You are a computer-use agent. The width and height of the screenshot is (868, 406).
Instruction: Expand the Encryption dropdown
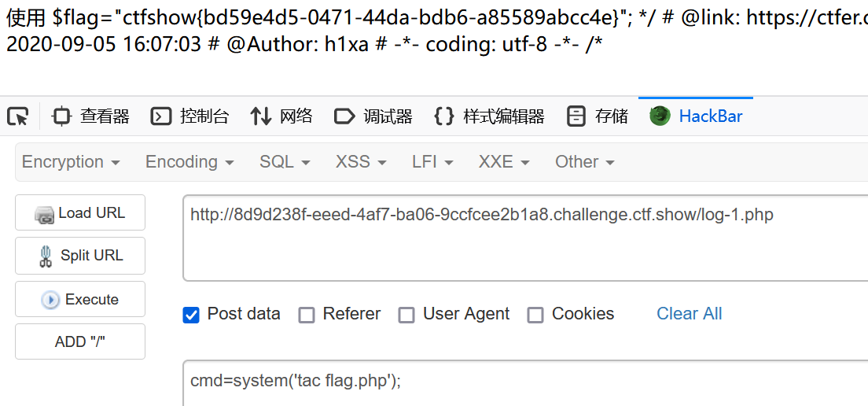tap(71, 162)
